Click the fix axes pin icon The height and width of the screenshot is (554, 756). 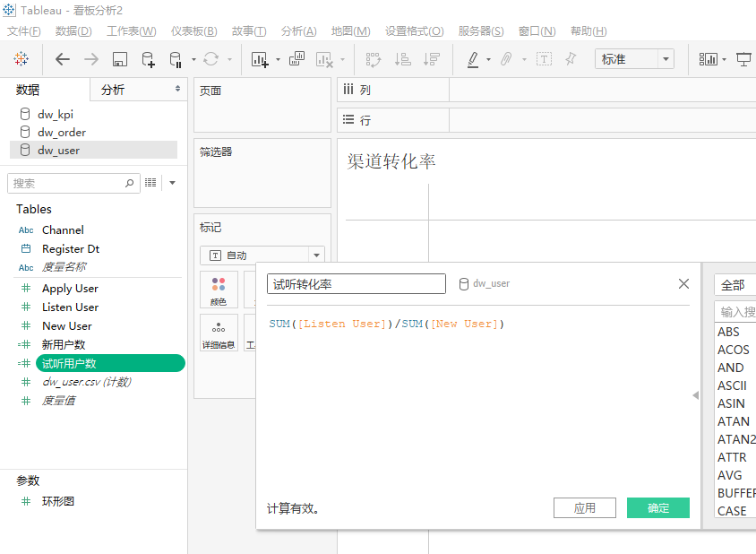(x=571, y=59)
